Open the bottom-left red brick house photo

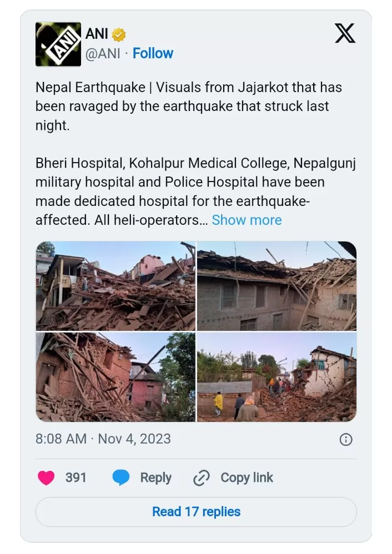click(115, 377)
